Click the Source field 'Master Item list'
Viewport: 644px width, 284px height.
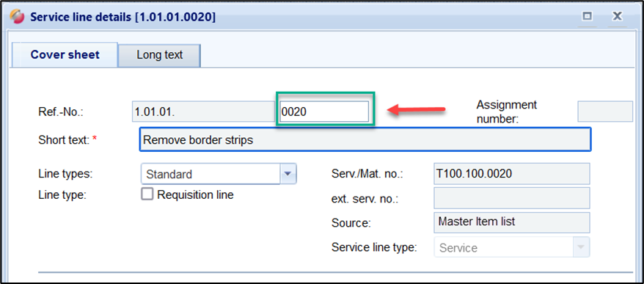tap(512, 222)
